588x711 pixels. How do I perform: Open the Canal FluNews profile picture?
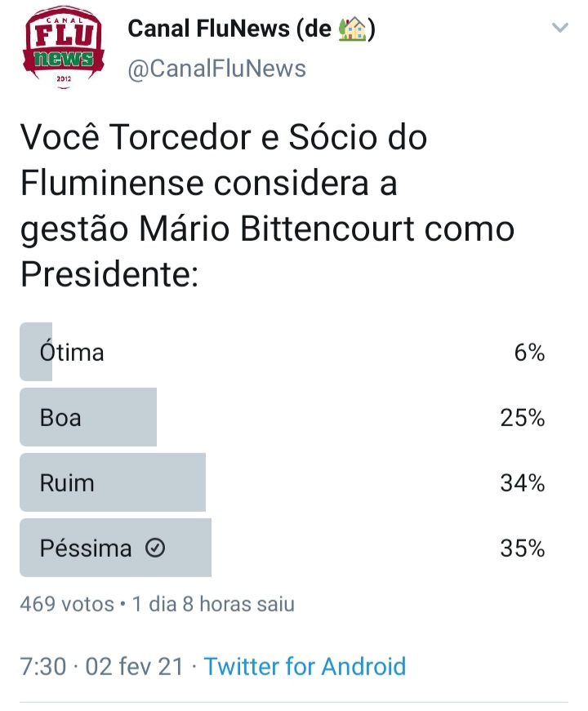pyautogui.click(x=64, y=47)
